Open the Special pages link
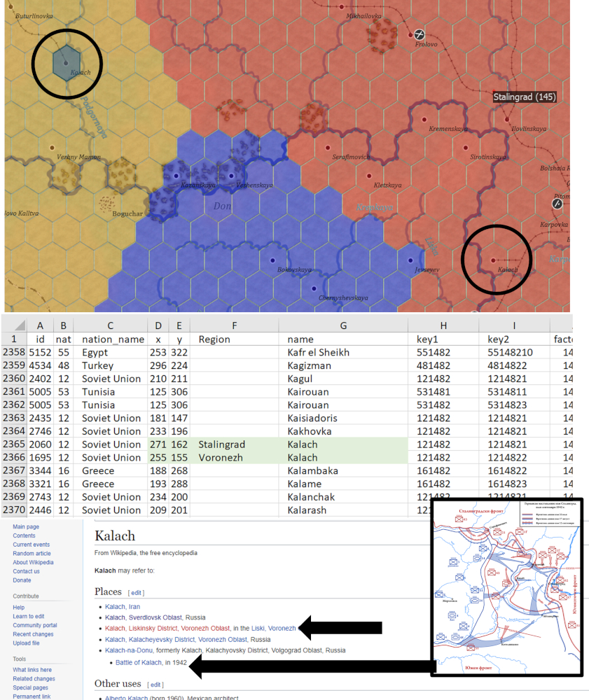 [x=30, y=687]
